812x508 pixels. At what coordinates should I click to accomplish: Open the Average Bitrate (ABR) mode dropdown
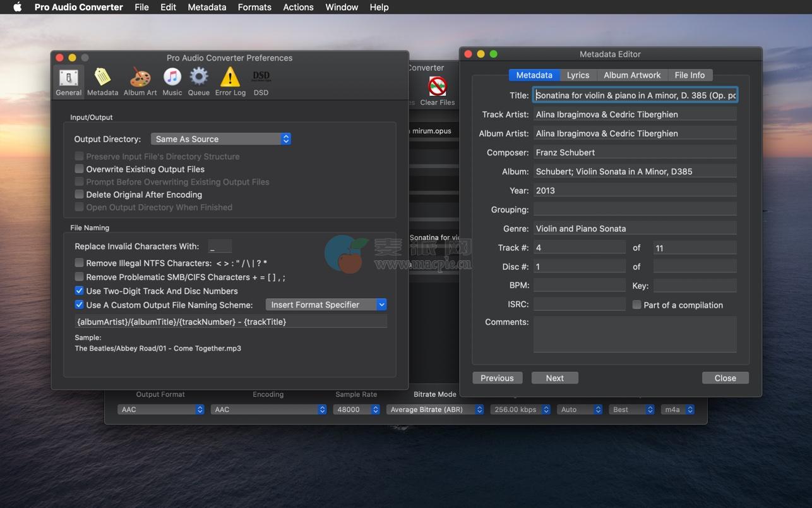(435, 409)
